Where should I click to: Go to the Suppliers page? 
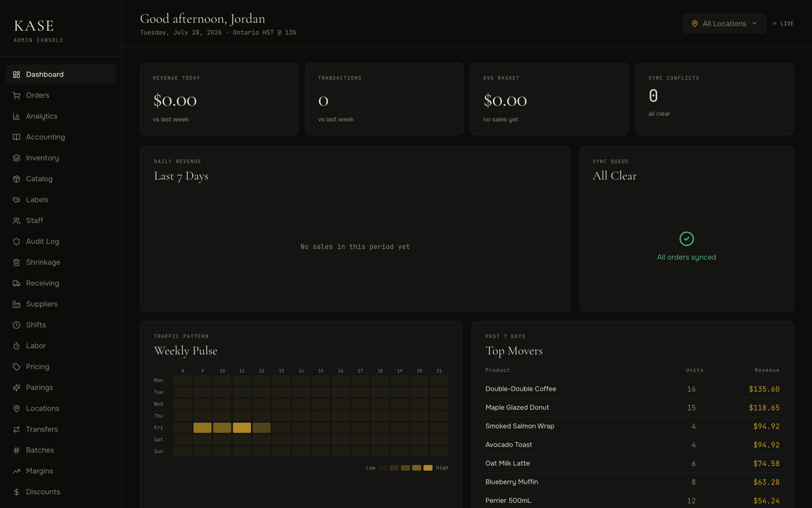pos(61,304)
